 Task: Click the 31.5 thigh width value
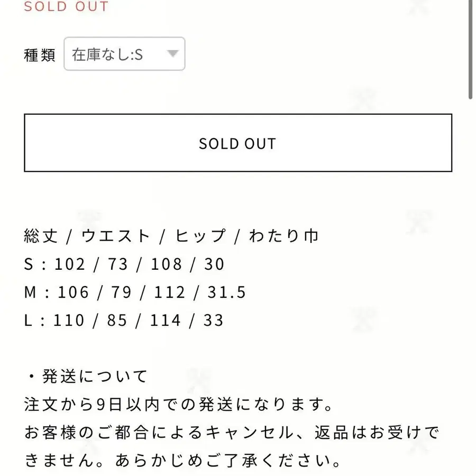tap(227, 292)
